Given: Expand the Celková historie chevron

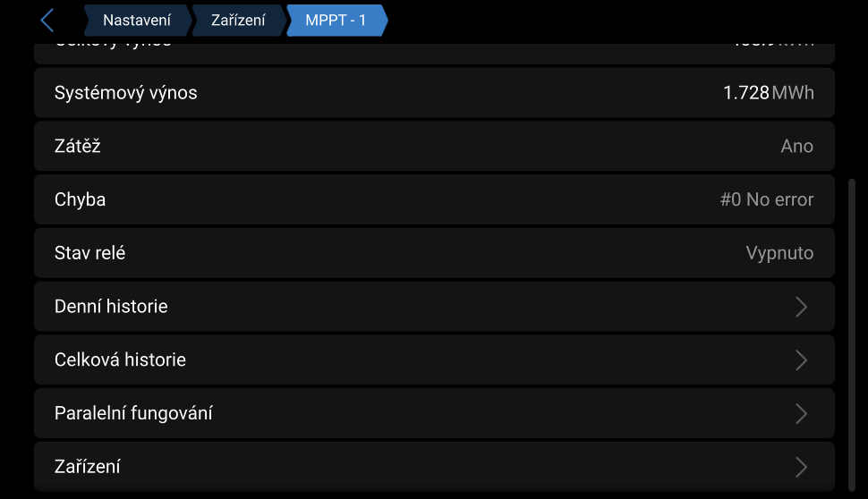Looking at the screenshot, I should pyautogui.click(x=801, y=360).
